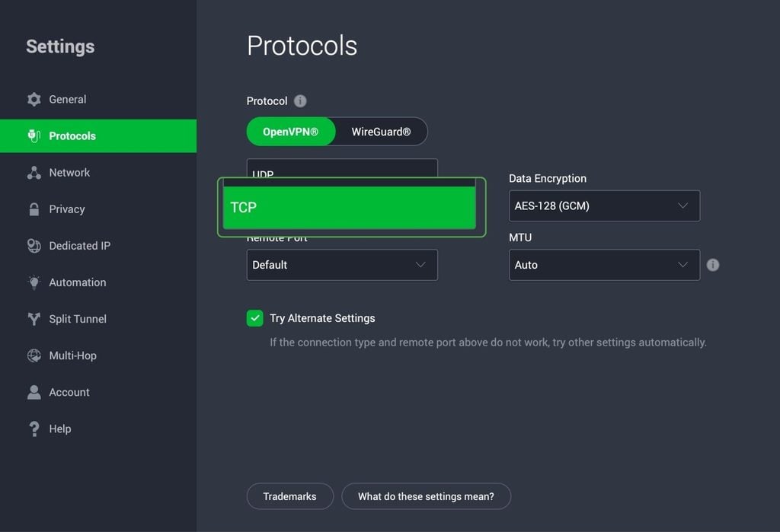Open the MTU Auto dropdown
This screenshot has width=780, height=532.
604,265
